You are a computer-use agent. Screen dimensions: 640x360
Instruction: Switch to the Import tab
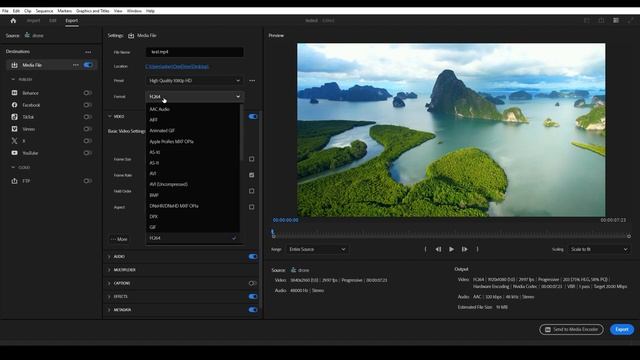[33, 20]
